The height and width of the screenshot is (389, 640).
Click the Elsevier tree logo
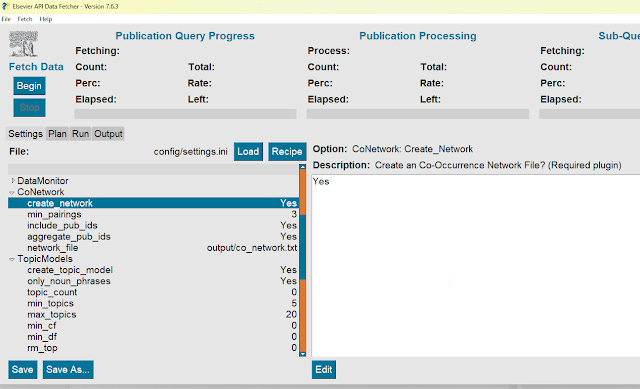point(24,44)
